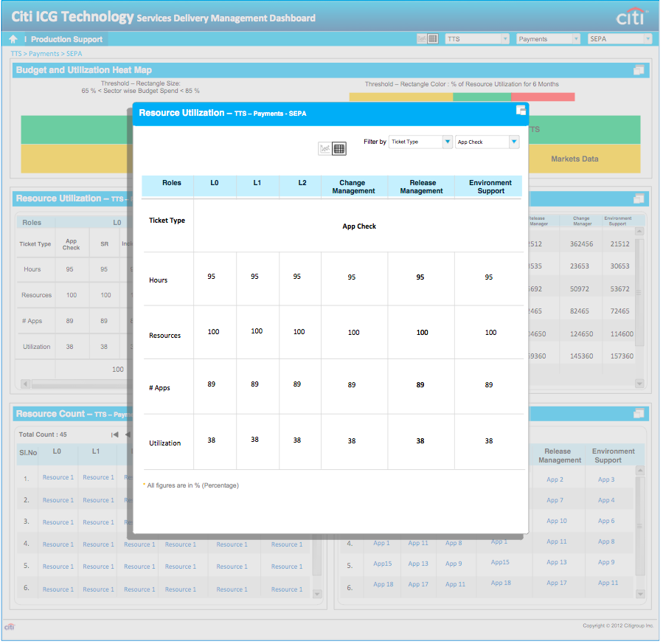663x644 pixels.
Task: Maximize the Budget and Utilization Heat Map panel
Action: point(639,70)
